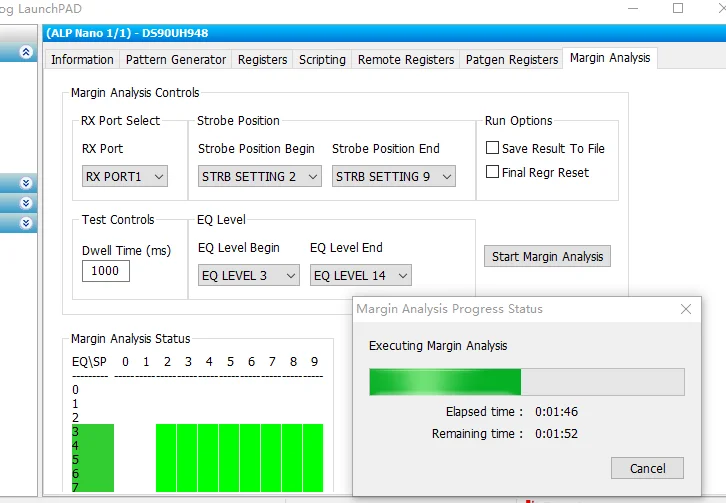Screen dimensions: 726x503
Task: Click the EQ\SP header in status table
Action: (x=89, y=362)
